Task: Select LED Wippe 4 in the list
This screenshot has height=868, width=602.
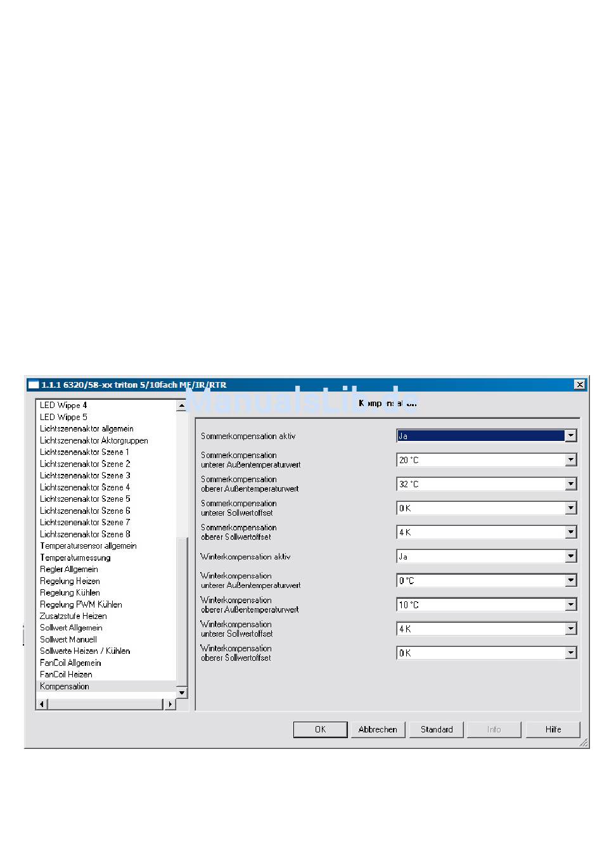Action: [x=63, y=405]
